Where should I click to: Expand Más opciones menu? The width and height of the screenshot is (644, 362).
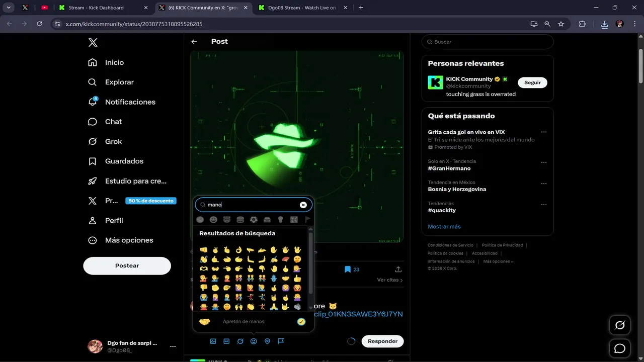tap(121, 240)
